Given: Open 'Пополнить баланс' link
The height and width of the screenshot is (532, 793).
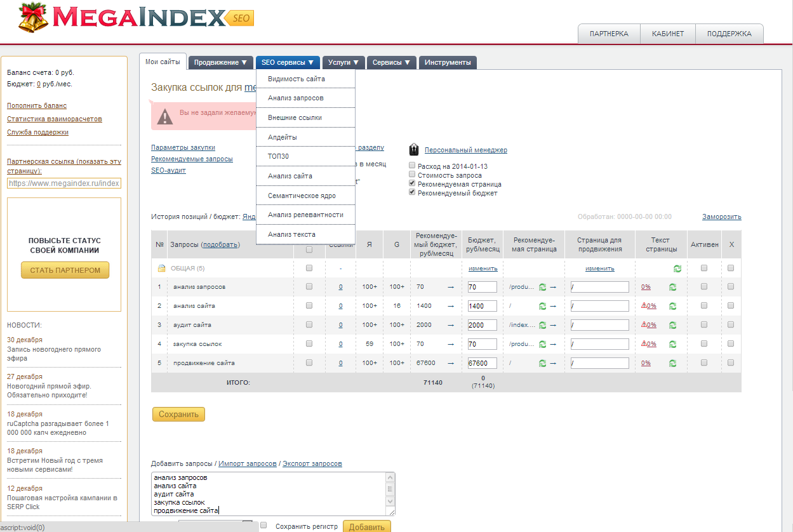Looking at the screenshot, I should click(37, 105).
